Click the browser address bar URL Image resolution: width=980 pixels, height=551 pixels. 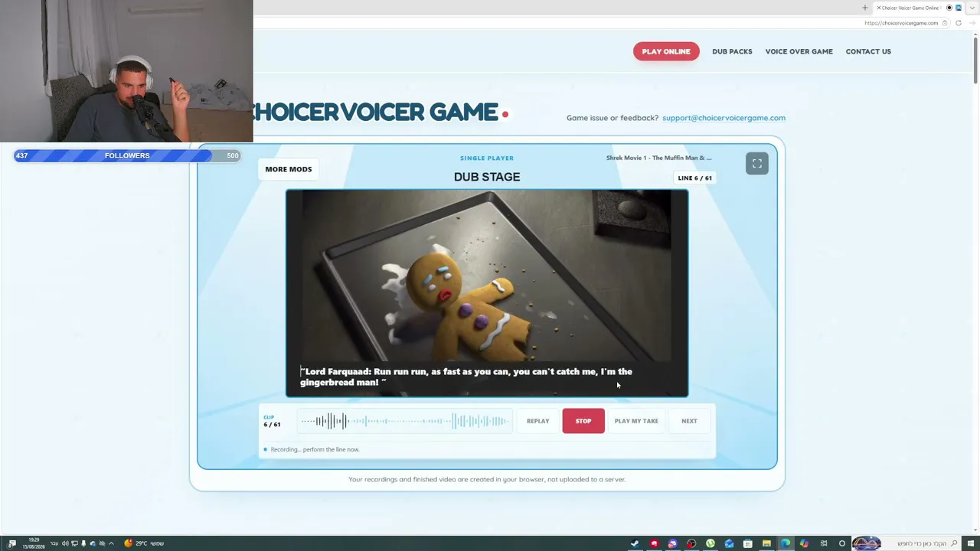coord(901,23)
